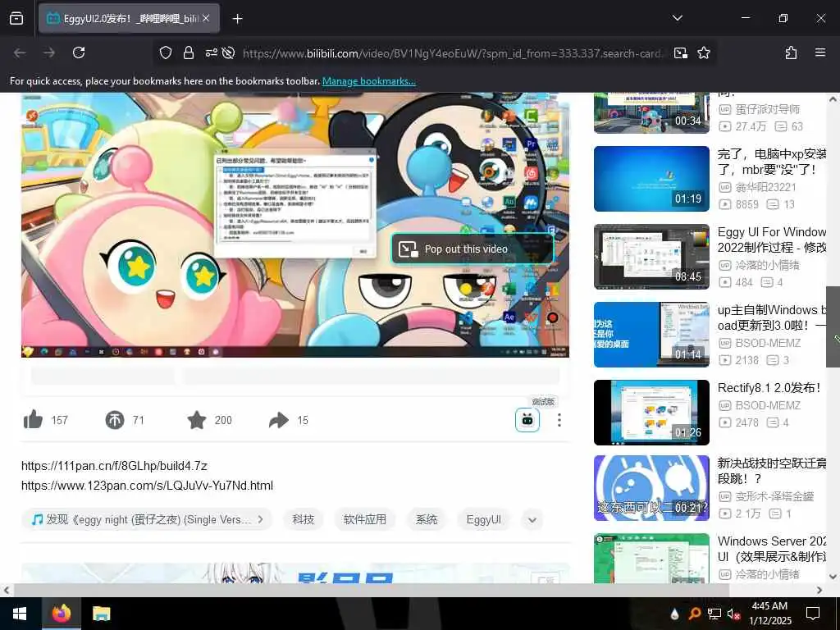
Task: Go back using the browser back arrow
Action: pyautogui.click(x=20, y=52)
